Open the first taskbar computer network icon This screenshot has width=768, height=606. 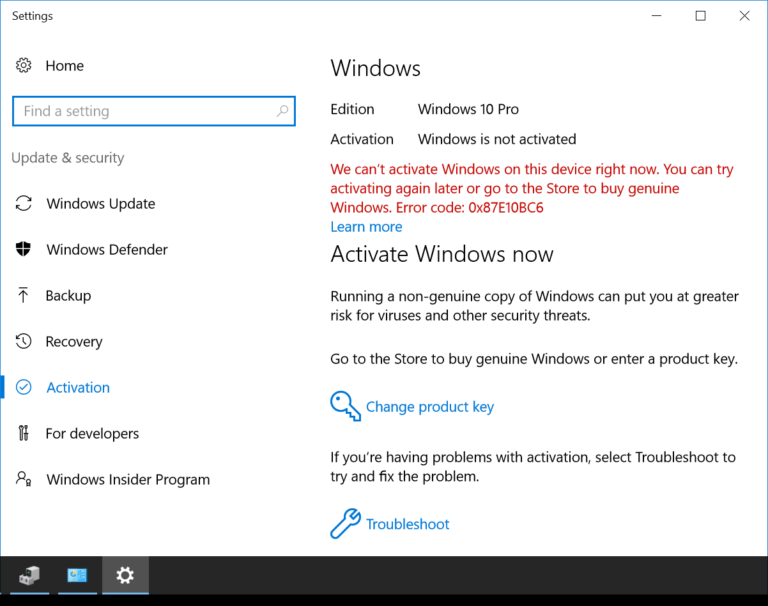29,575
